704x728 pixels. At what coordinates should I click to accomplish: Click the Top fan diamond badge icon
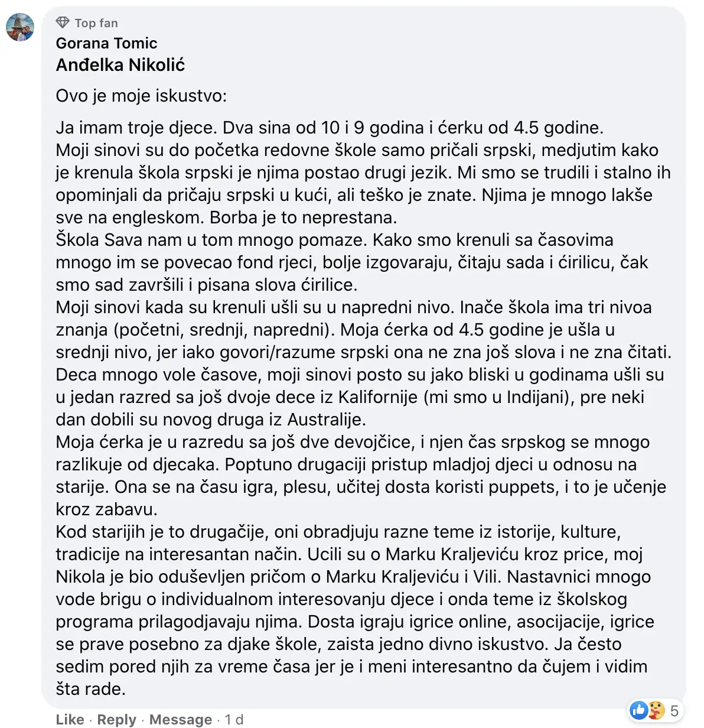[x=63, y=22]
